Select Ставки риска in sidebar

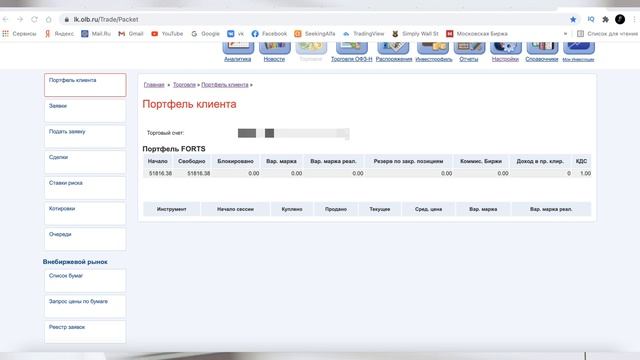click(85, 188)
